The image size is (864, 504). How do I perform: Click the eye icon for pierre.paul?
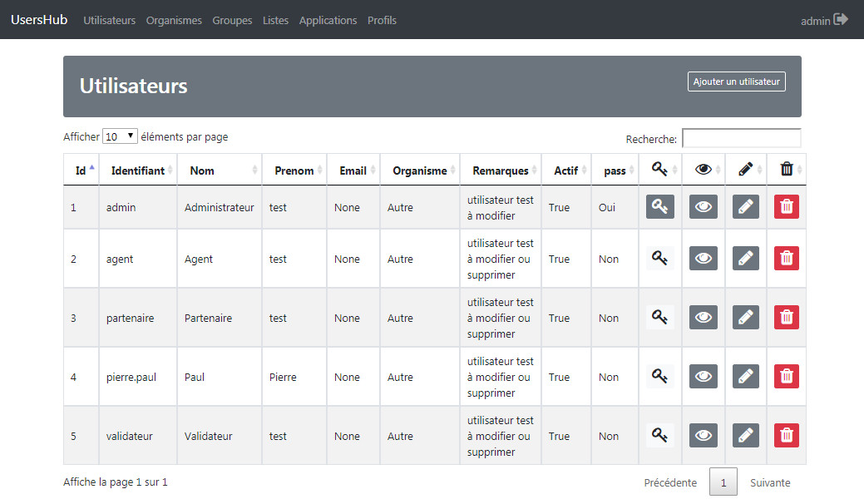pos(703,376)
